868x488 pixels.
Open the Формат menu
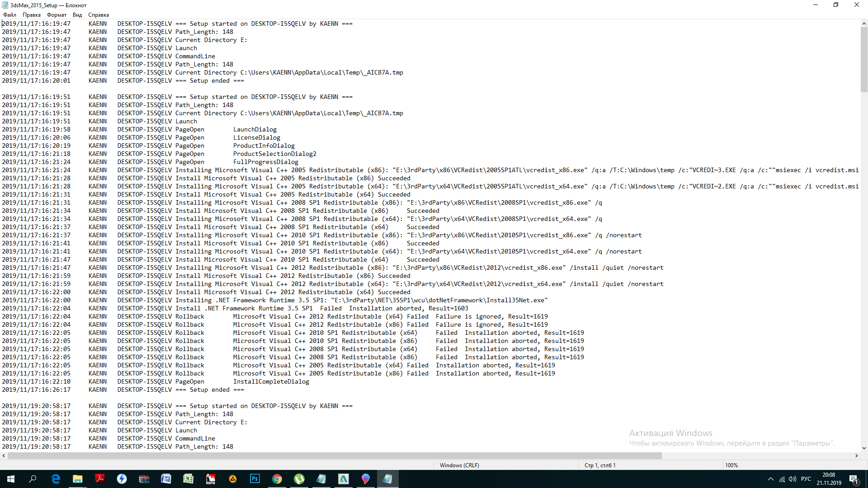(57, 15)
